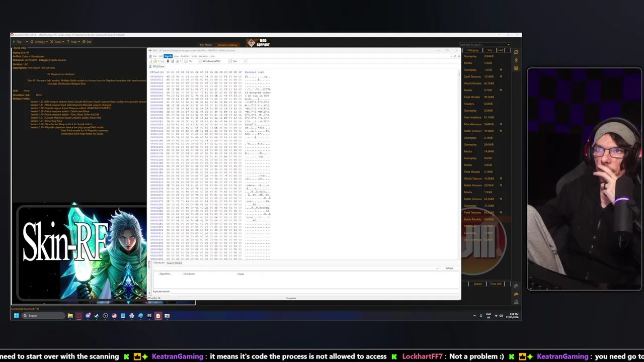Open the Help menu in HxD
The image size is (644, 362).
coord(212,56)
